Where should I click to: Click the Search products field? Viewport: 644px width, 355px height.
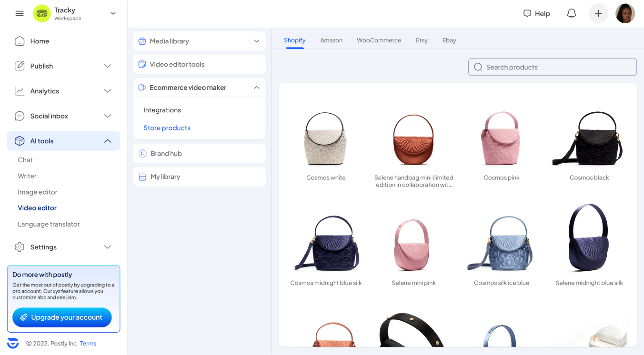(553, 67)
